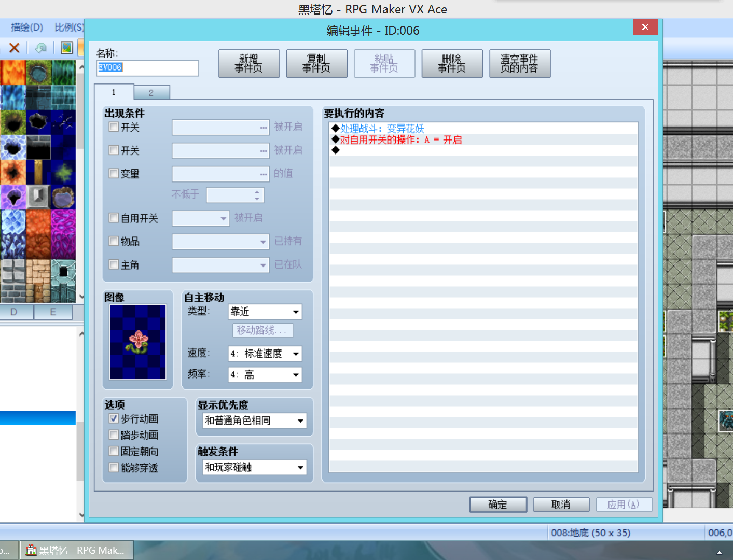Click the 黑塔忆 RPG Maker taskbar button
Viewport: 733px width, 560px height.
tap(76, 550)
